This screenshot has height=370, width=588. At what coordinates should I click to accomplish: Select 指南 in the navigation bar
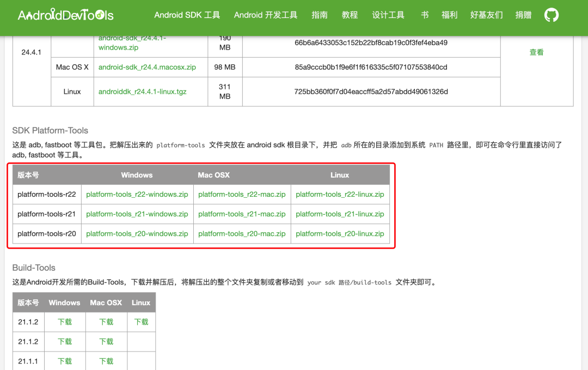[320, 15]
